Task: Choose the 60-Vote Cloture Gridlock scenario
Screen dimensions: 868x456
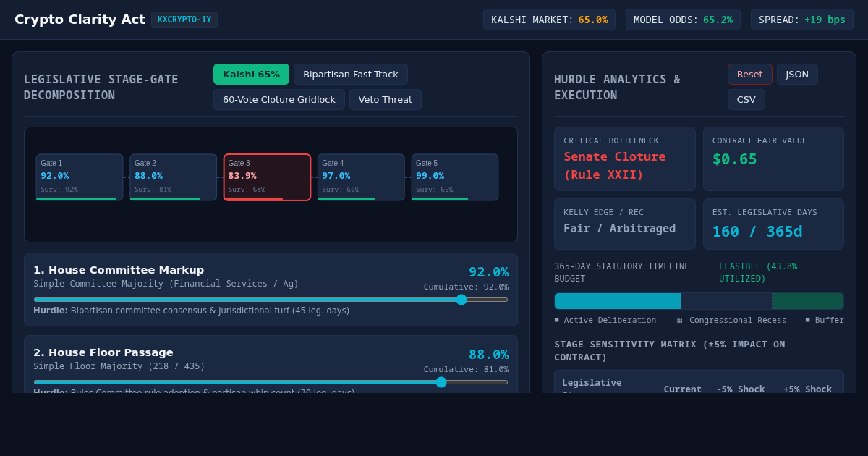Action: click(279, 99)
